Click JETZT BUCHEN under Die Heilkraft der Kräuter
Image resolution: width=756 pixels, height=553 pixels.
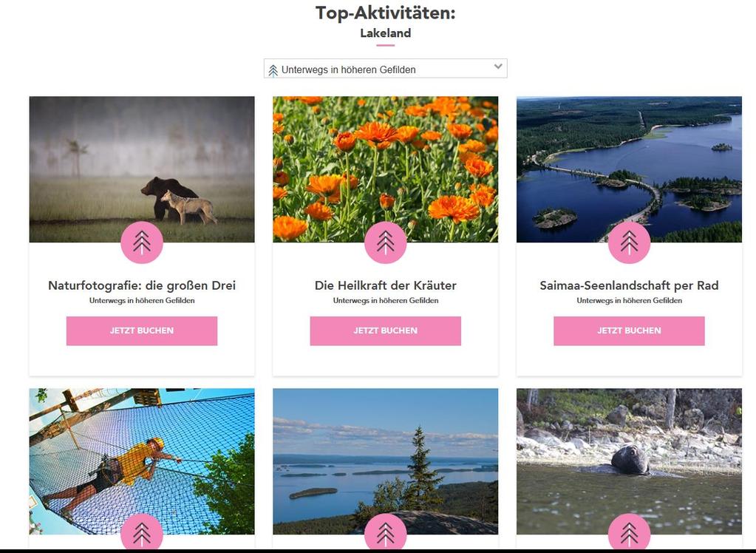pyautogui.click(x=385, y=331)
